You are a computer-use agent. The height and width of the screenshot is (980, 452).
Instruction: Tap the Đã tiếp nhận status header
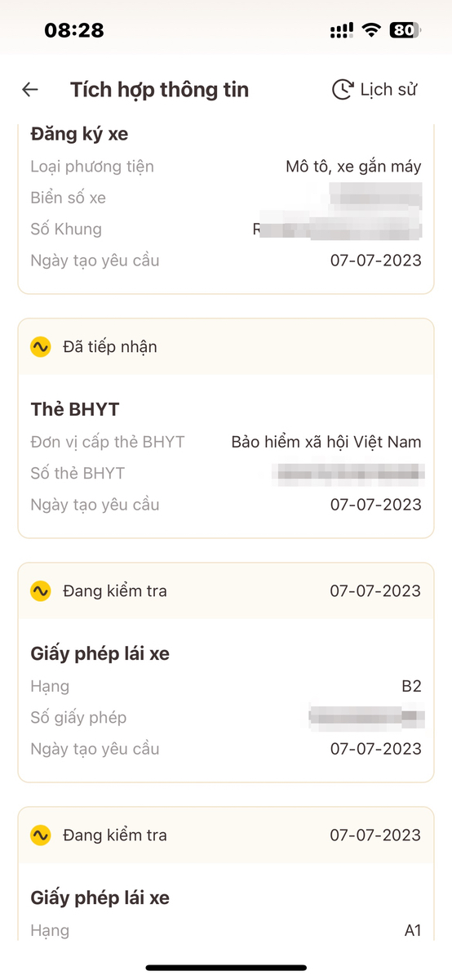click(x=226, y=347)
